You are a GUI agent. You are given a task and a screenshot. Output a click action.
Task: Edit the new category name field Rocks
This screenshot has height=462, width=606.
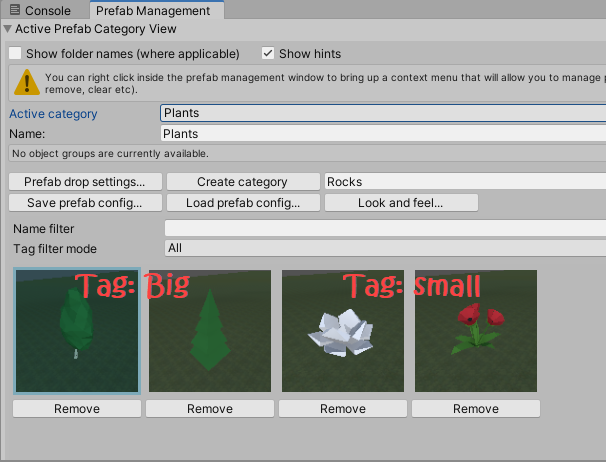465,182
